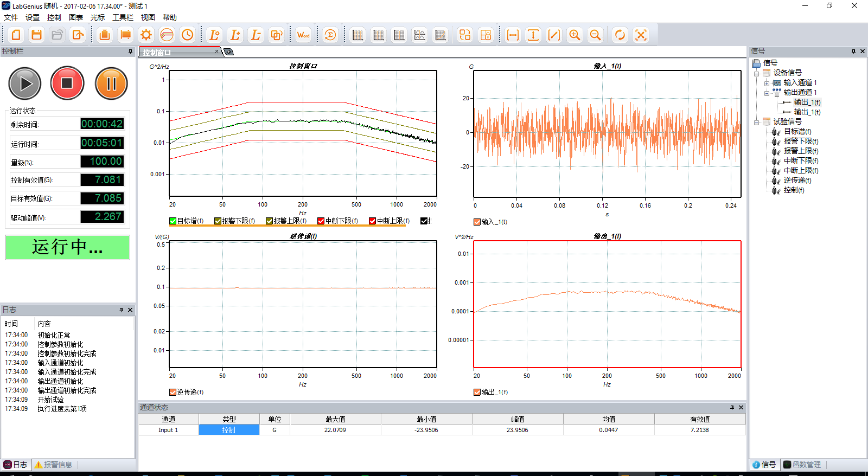Save the test with the floppy disk icon
This screenshot has height=476, width=868.
point(37,35)
